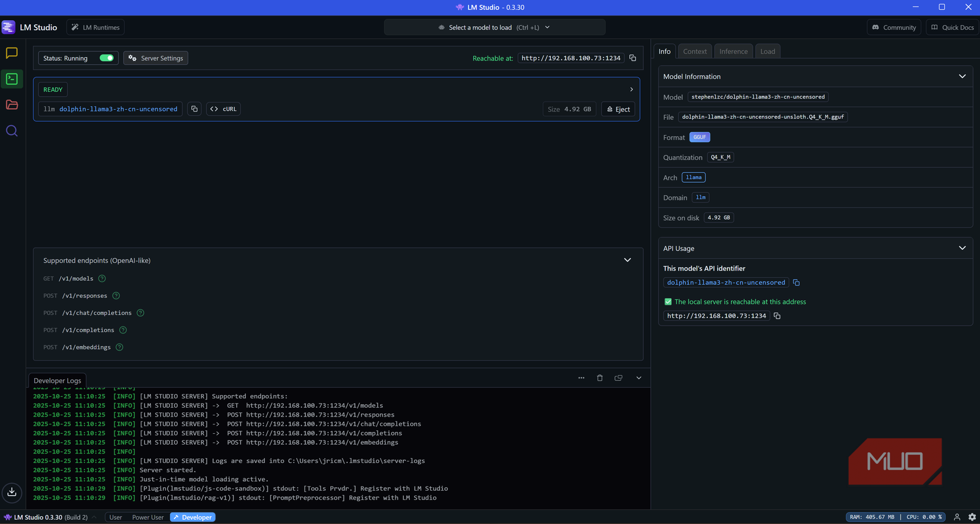The height and width of the screenshot is (524, 980).
Task: Click the model file name ending .gguf
Action: (763, 117)
